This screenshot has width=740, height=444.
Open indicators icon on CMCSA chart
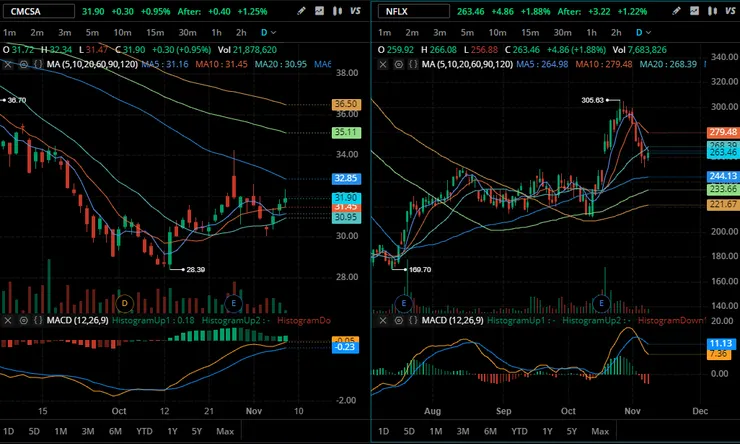pos(320,11)
